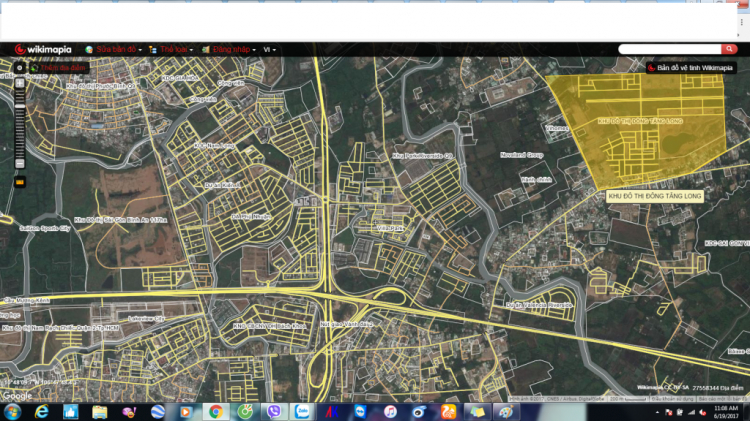
Task: Open Viber from taskbar
Action: pyautogui.click(x=274, y=412)
